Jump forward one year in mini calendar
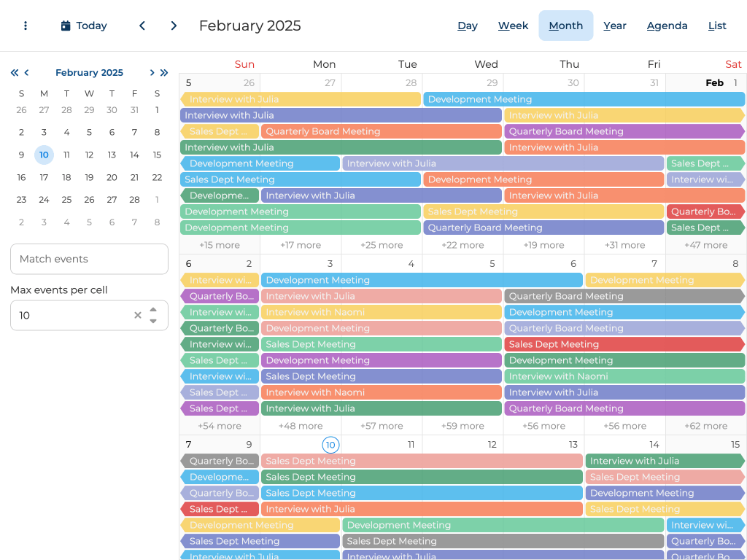 pyautogui.click(x=164, y=73)
